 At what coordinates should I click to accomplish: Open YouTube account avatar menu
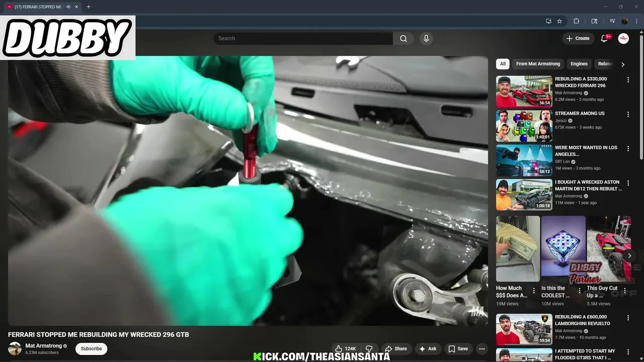tap(623, 38)
